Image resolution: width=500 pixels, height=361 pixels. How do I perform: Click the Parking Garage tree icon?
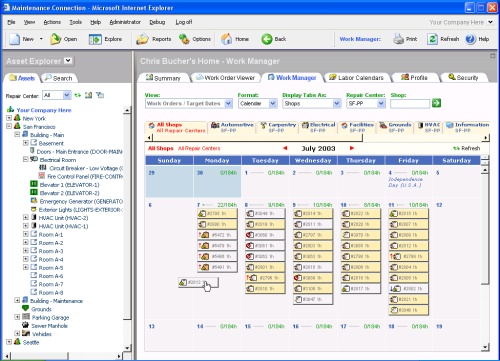point(26,317)
